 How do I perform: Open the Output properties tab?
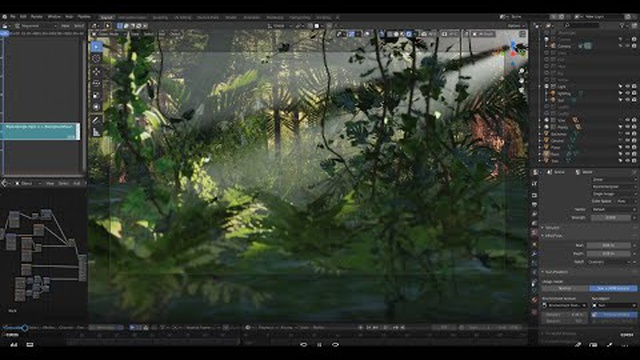[535, 204]
